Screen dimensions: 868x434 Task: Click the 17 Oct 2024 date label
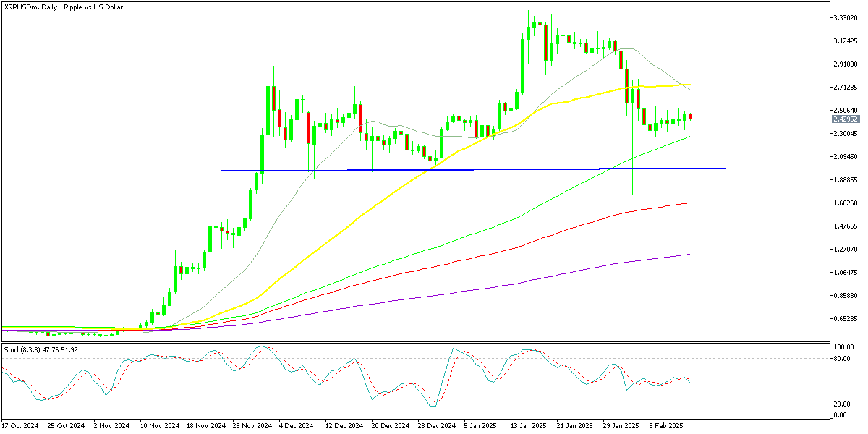20,427
